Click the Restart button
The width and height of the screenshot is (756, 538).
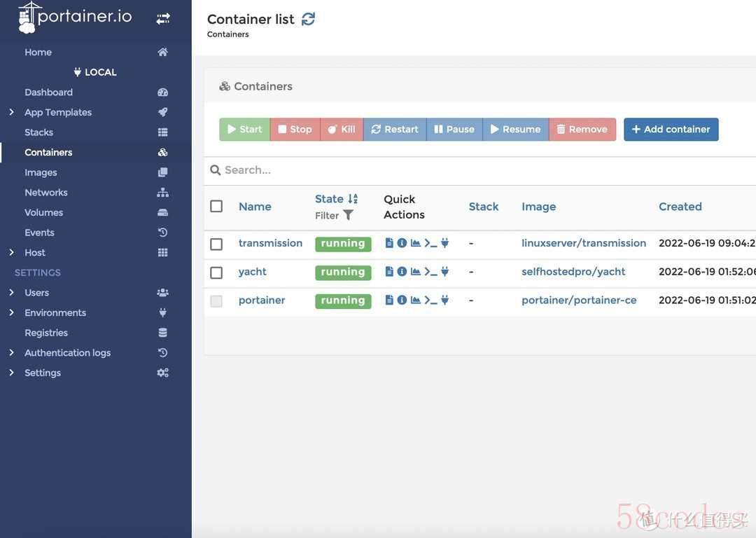click(395, 130)
